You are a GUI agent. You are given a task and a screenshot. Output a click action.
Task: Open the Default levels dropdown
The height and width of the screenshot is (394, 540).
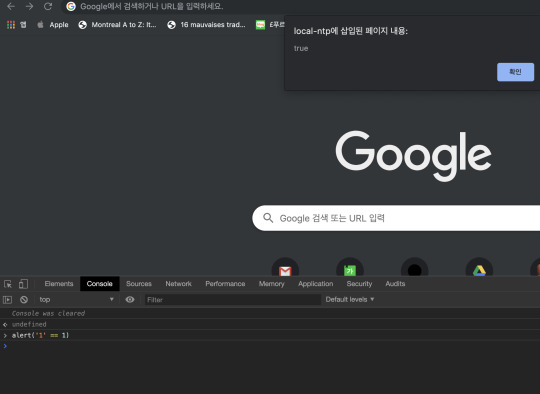[350, 299]
